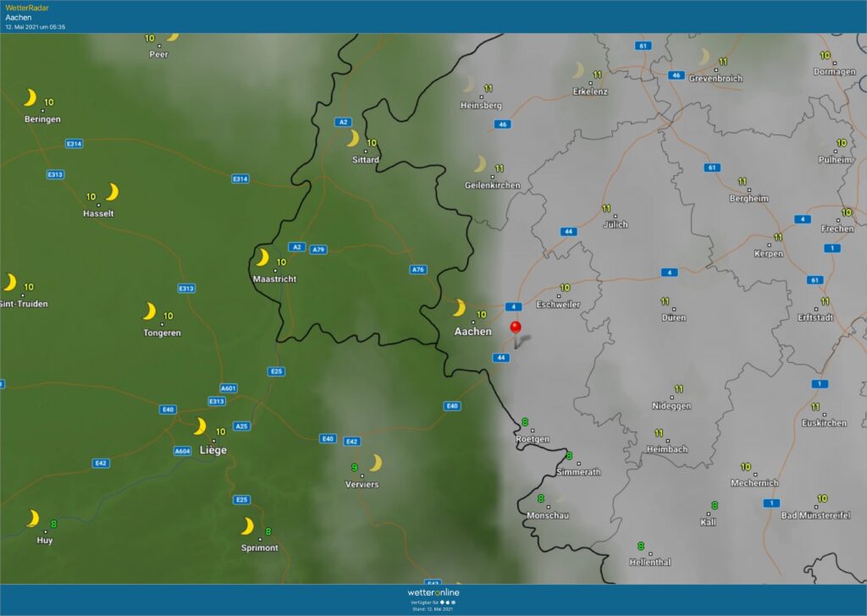
Task: Click the moon icon above Erkelenz
Action: pos(577,70)
